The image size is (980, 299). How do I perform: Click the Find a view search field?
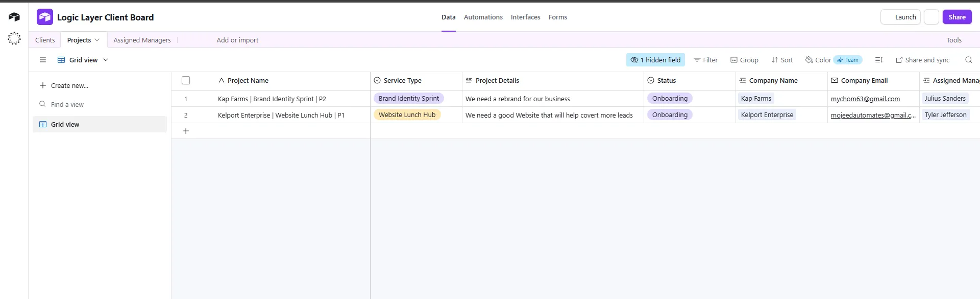100,104
